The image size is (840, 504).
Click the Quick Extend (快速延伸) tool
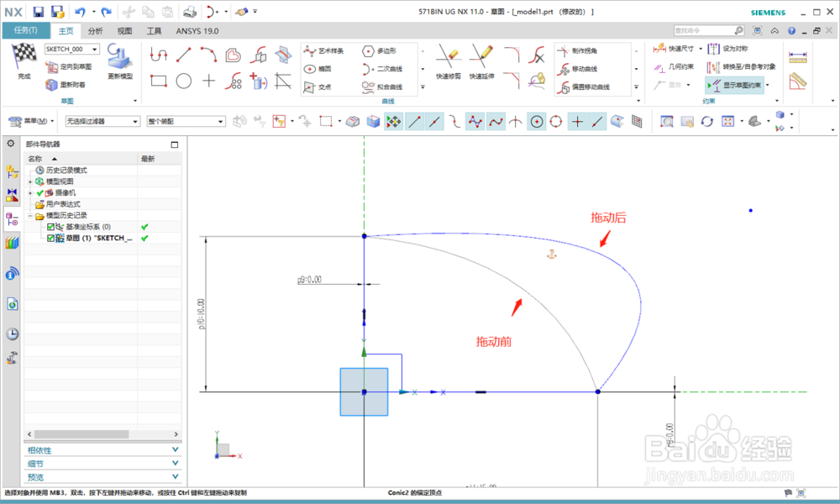coord(481,62)
